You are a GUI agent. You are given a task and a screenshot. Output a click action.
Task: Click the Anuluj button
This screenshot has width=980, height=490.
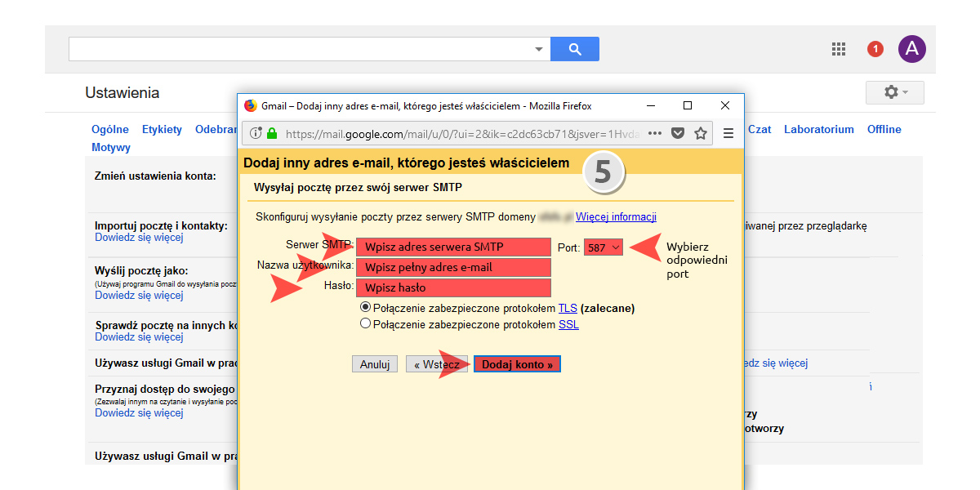(375, 364)
